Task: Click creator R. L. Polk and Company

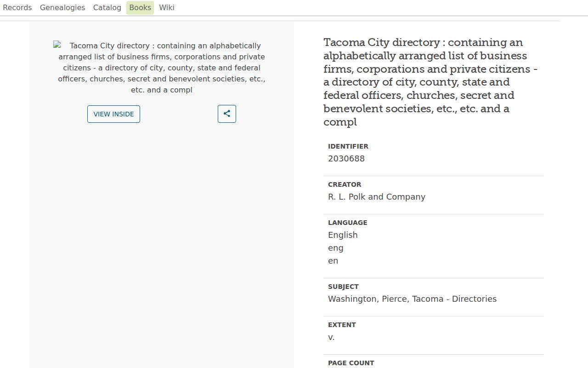Action: click(x=377, y=197)
